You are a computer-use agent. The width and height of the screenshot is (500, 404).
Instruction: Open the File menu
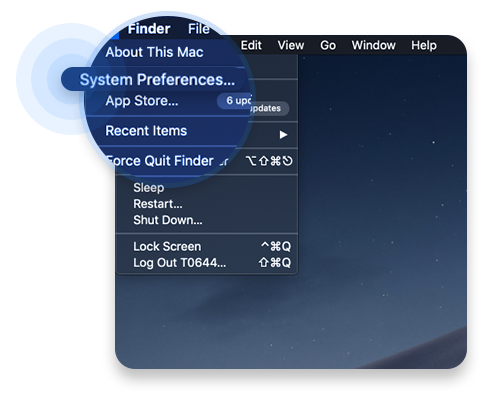tap(199, 29)
